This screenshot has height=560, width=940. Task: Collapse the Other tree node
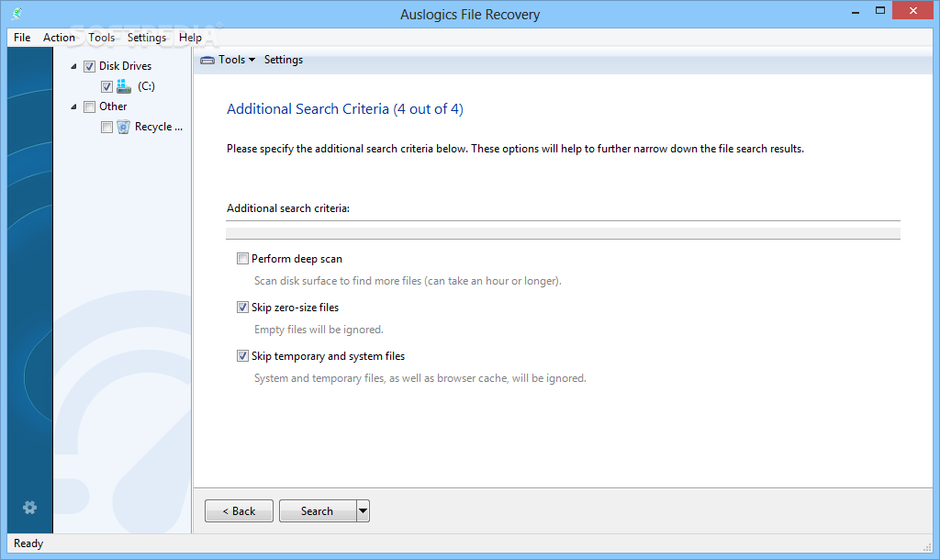(x=73, y=106)
